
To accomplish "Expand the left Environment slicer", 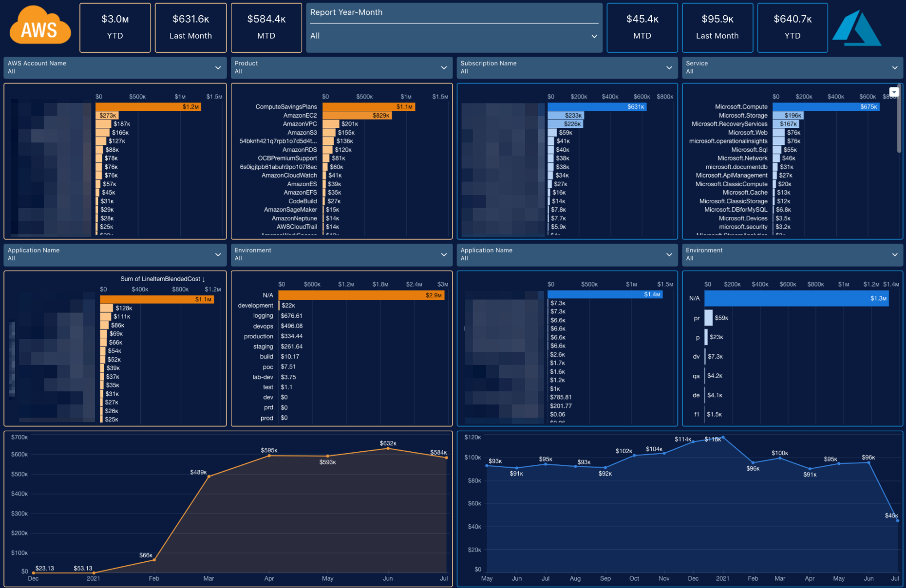I will pyautogui.click(x=444, y=254).
